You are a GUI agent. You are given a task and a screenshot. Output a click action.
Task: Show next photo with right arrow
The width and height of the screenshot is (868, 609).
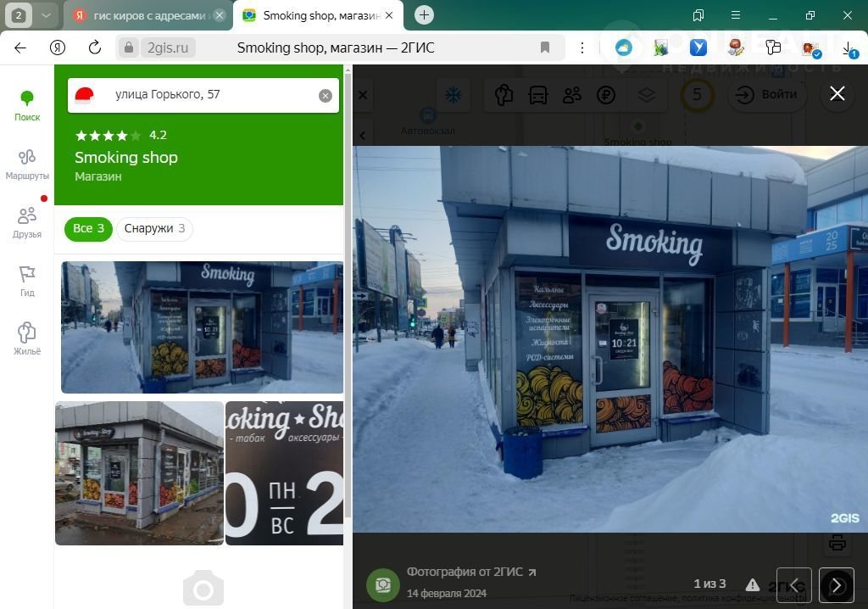pyautogui.click(x=836, y=585)
